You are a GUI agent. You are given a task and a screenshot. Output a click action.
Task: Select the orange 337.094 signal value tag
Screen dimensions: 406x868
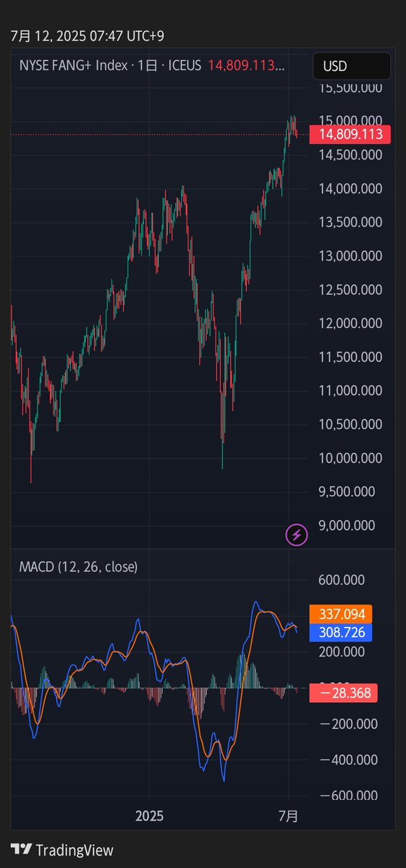[340, 614]
